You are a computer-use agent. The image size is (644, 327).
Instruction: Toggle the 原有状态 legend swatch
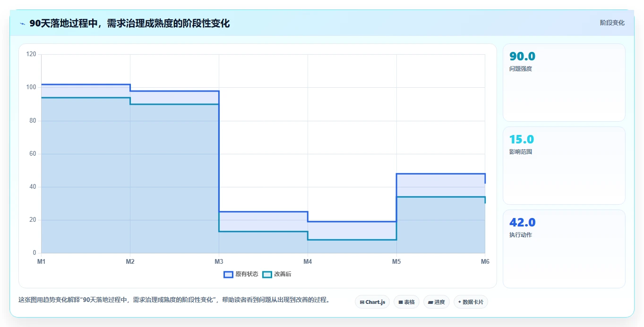pos(228,274)
